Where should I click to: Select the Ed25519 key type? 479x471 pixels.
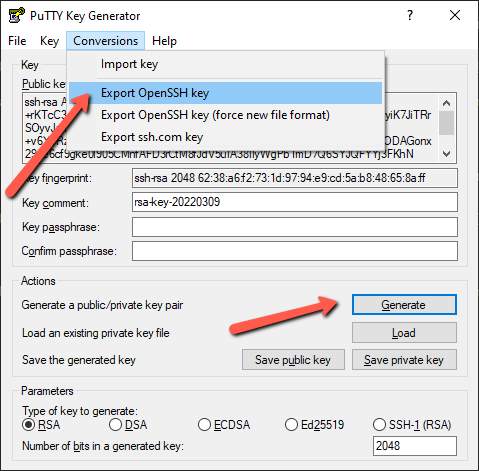[314, 425]
